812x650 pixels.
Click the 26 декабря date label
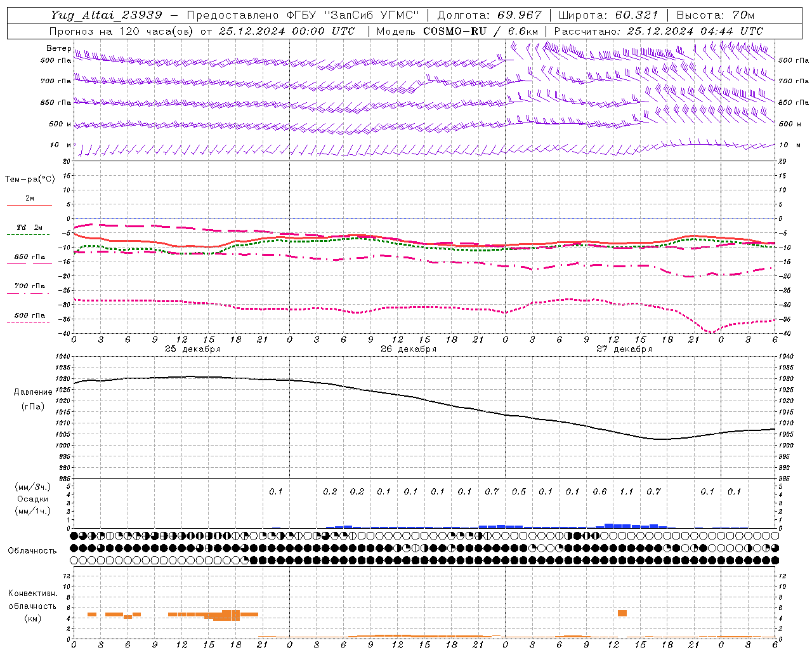point(409,349)
